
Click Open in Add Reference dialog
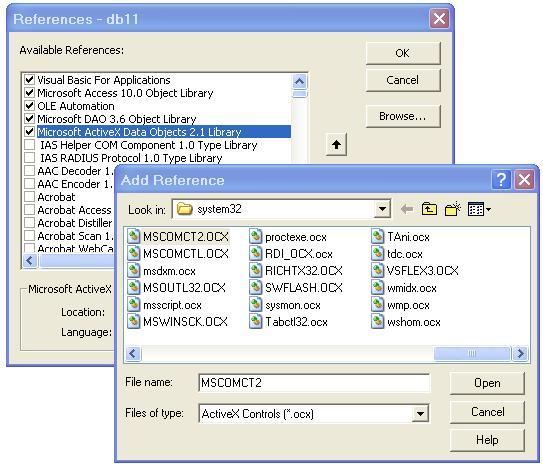(487, 383)
